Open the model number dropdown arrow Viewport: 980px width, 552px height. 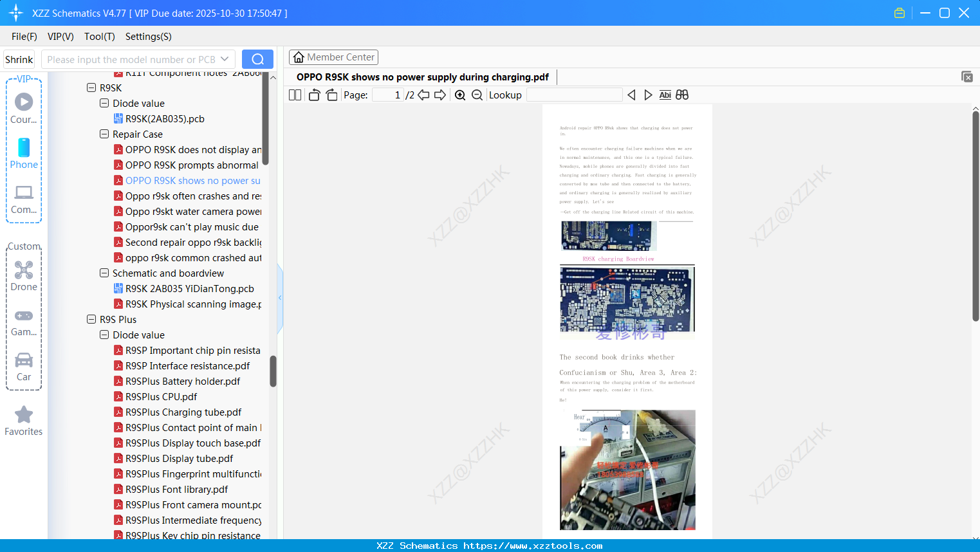(225, 59)
